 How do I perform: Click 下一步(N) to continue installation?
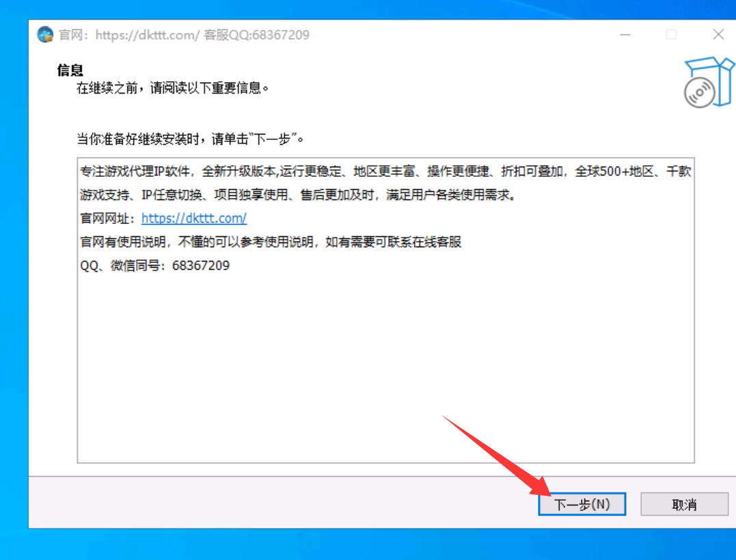point(582,504)
